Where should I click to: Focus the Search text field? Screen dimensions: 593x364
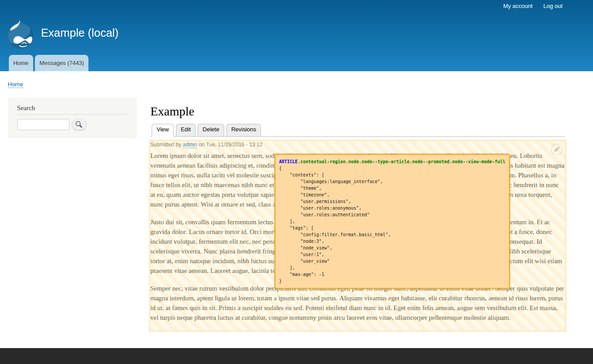point(43,125)
